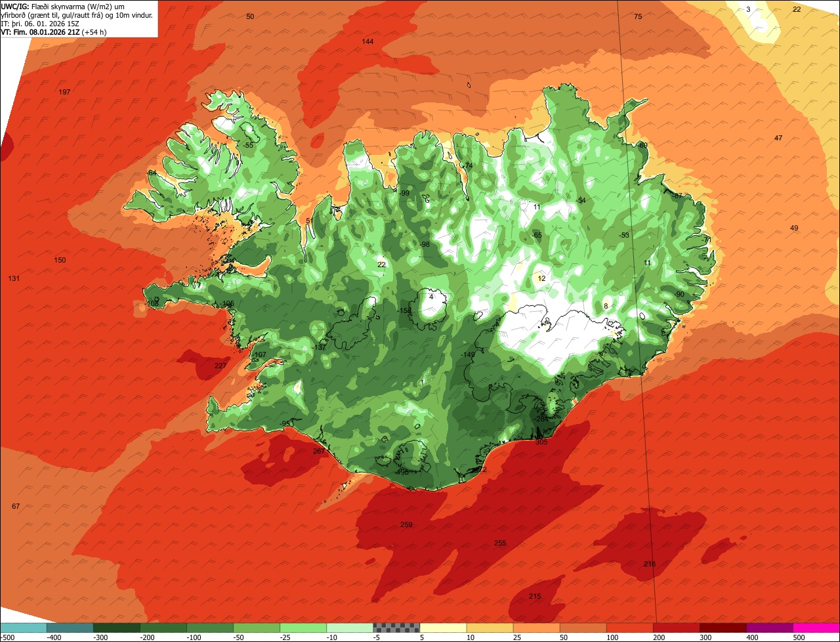The height and width of the screenshot is (642, 840).
Task: Click legend swatch between -50 and -25
Action: tap(257, 628)
